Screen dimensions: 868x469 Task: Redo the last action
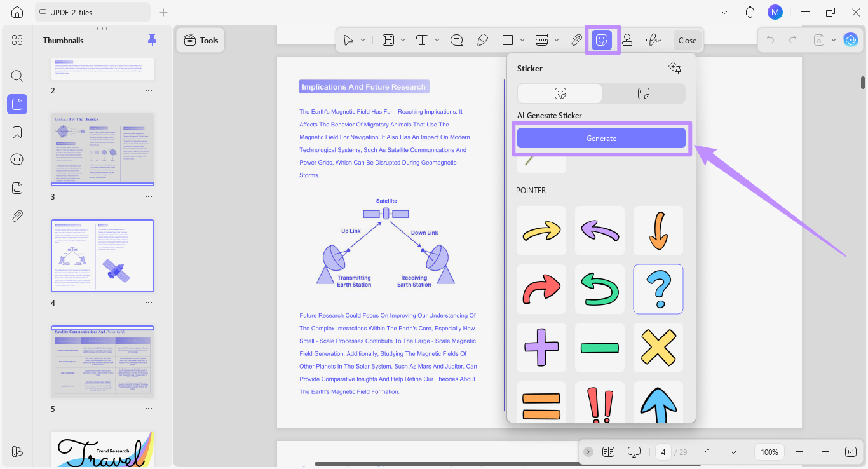tap(793, 40)
